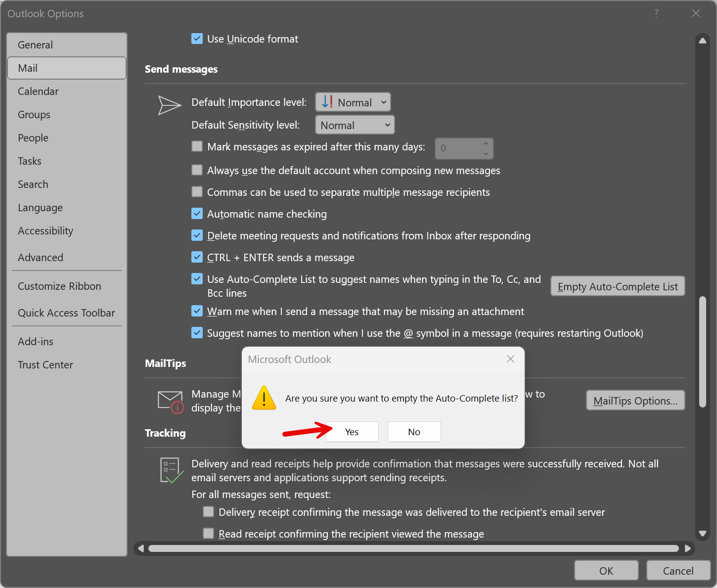
Task: Click the vertical scrollbar up arrow
Action: click(702, 41)
